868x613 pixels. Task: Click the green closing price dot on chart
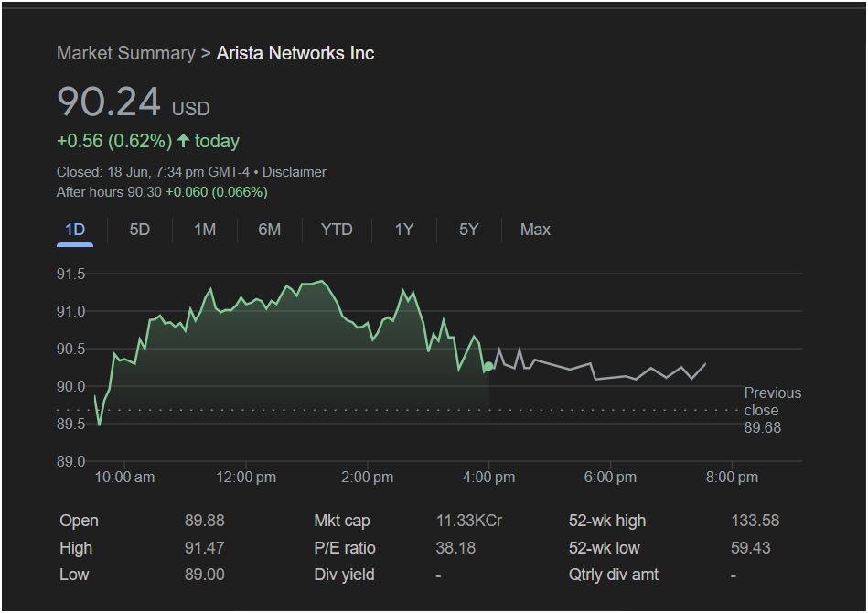tap(488, 366)
